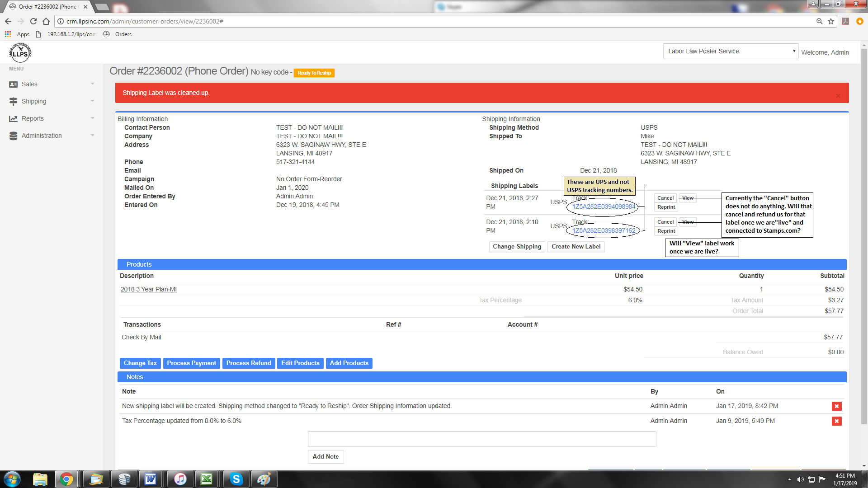Click the Process Refund button

pyautogui.click(x=248, y=363)
